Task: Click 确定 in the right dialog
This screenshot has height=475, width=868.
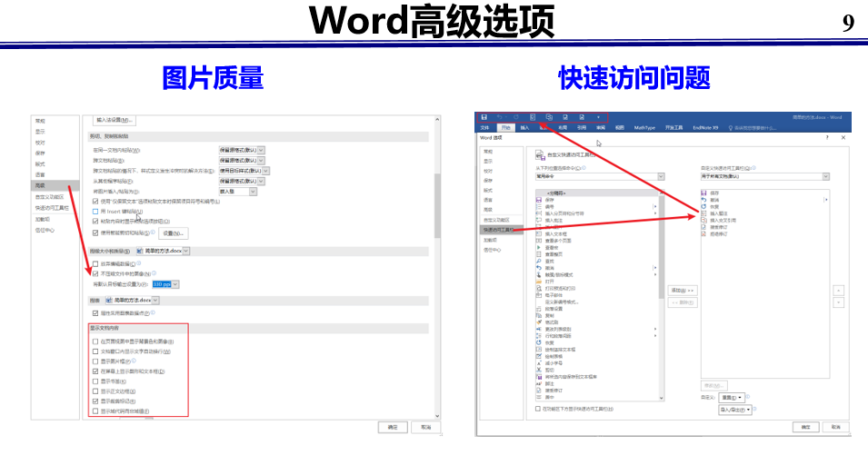Action: point(806,427)
